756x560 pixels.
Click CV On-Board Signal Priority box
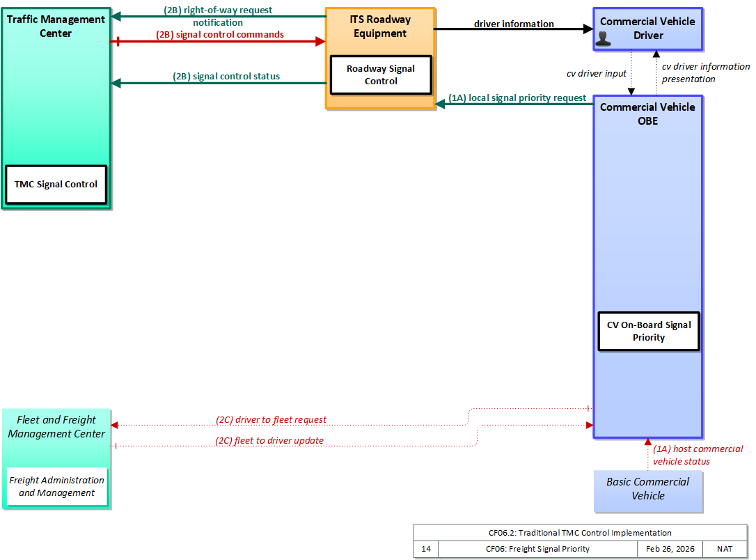(x=649, y=332)
